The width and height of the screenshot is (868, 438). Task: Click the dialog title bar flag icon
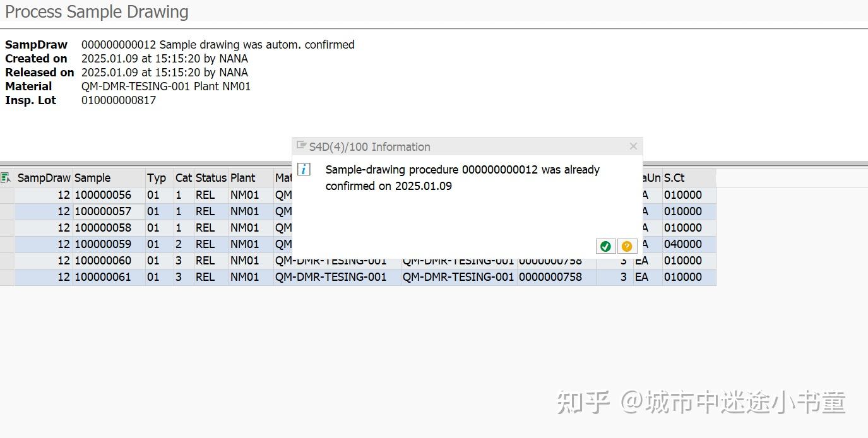click(302, 146)
